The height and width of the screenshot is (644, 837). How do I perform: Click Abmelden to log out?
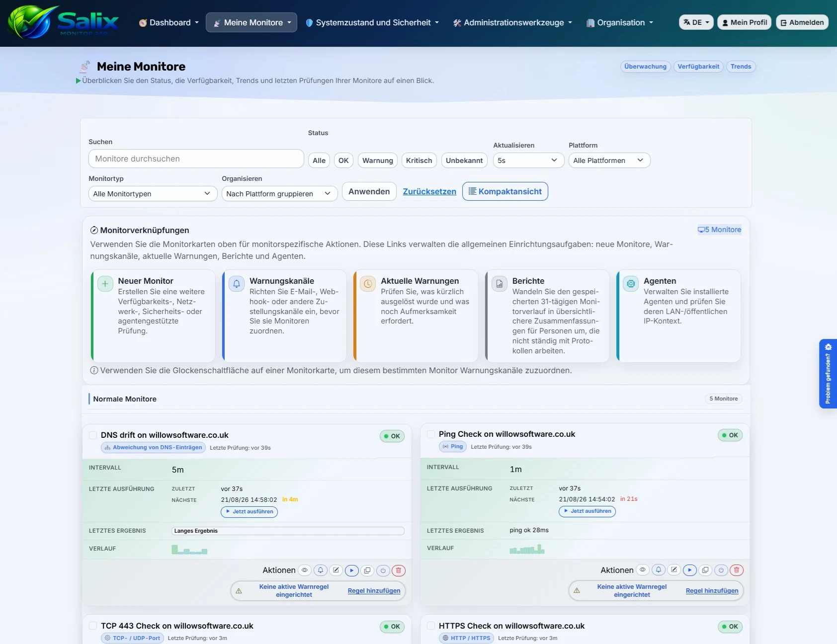tap(802, 22)
